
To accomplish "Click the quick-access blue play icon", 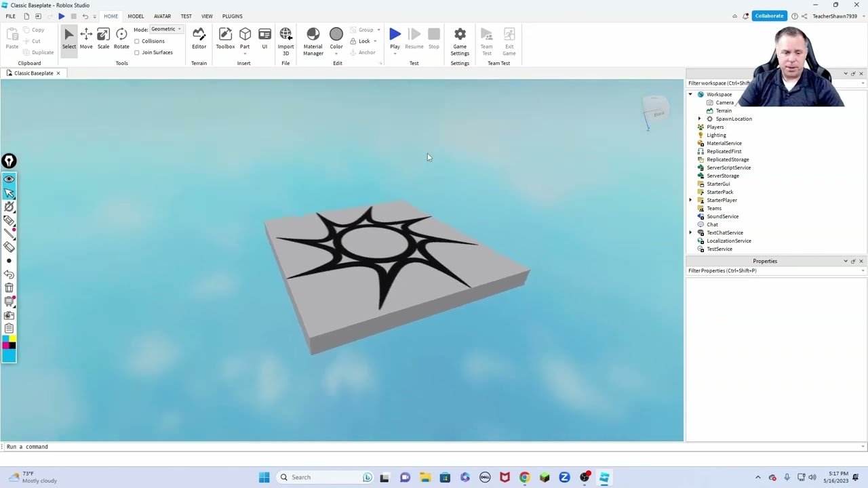I will (61, 16).
